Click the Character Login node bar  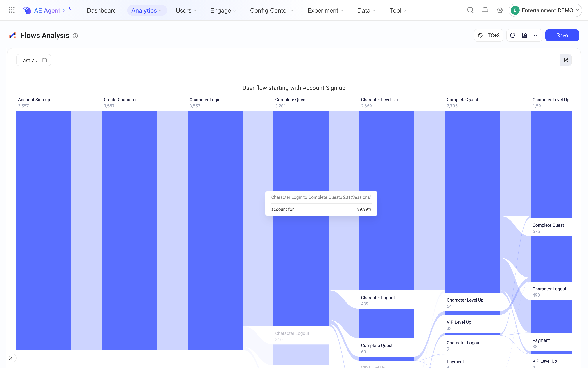[x=215, y=230]
